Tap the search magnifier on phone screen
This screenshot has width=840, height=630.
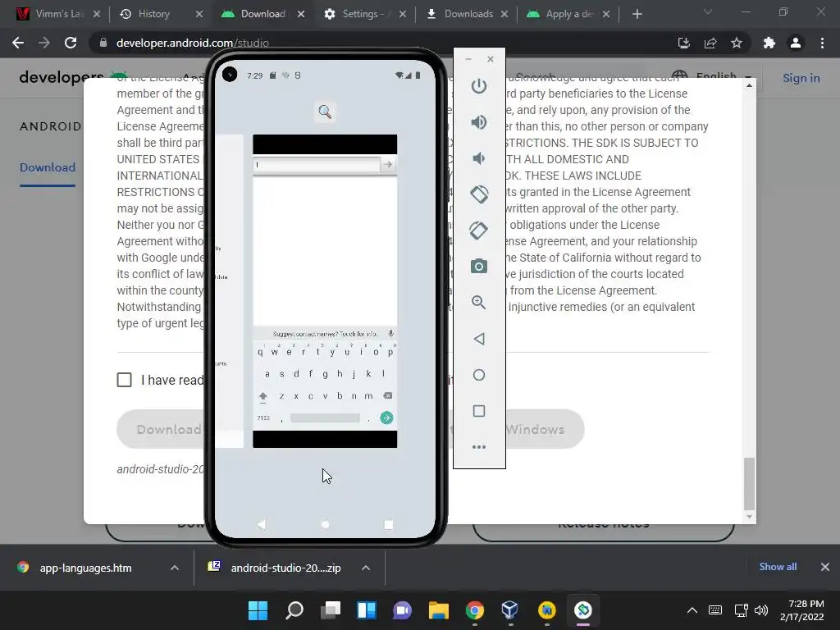click(x=325, y=112)
